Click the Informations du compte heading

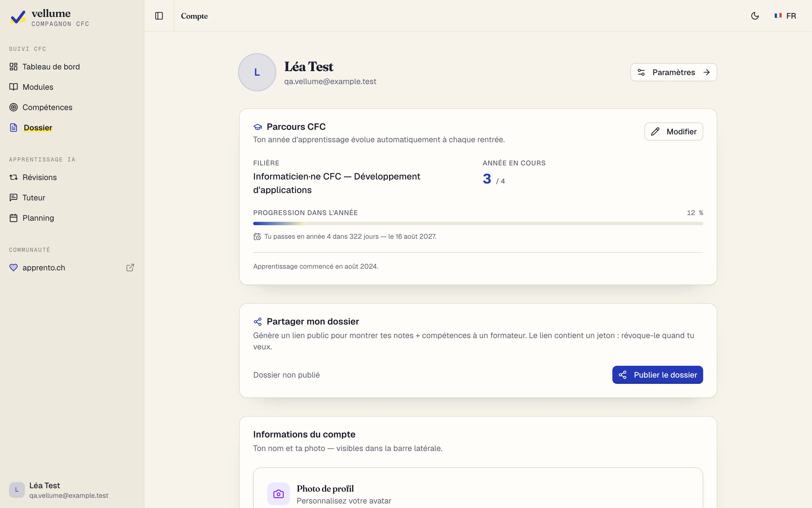click(x=304, y=434)
